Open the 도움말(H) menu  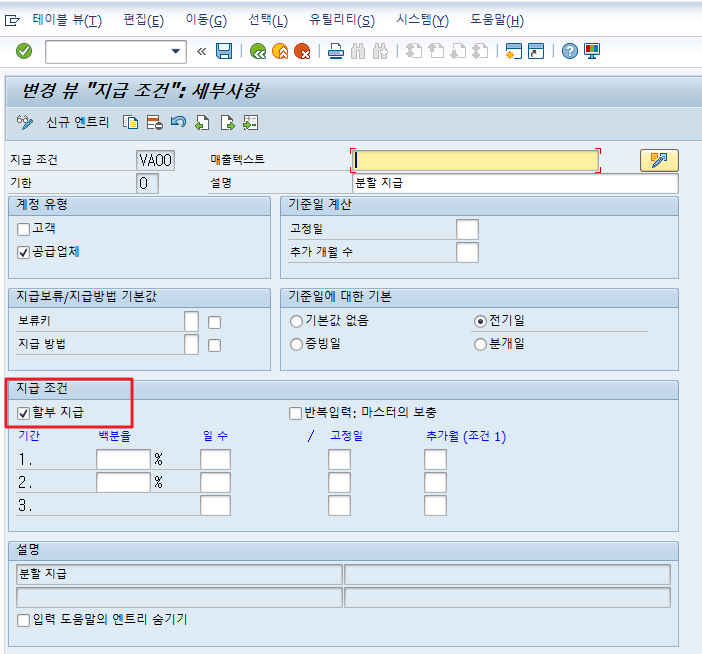pos(497,20)
